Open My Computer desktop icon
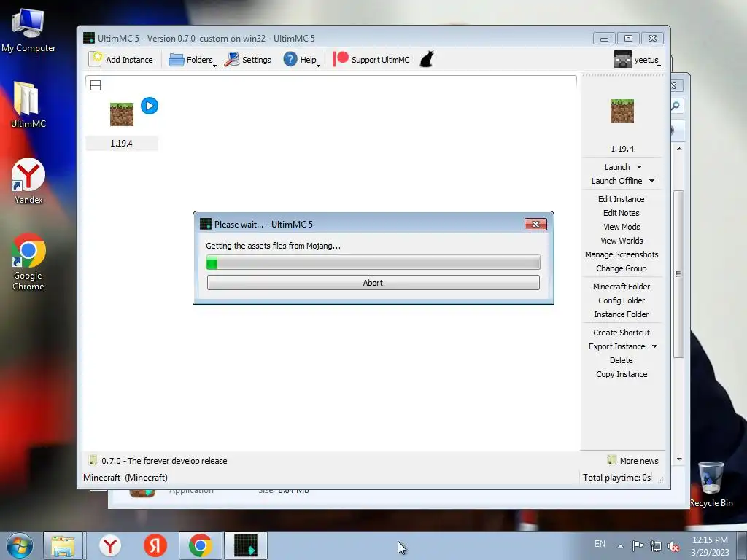 (x=28, y=31)
